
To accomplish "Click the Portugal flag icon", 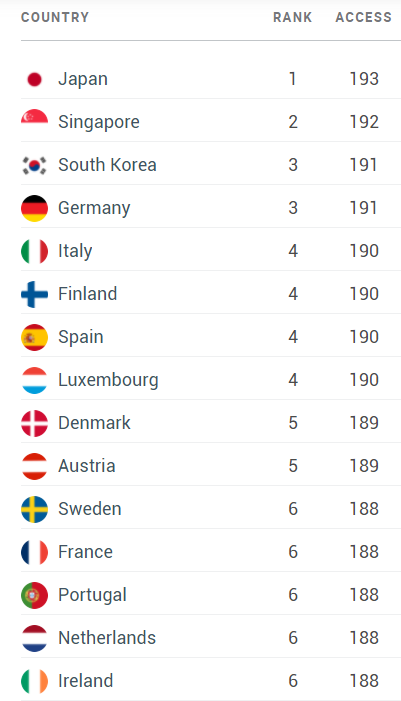I will tap(34, 595).
